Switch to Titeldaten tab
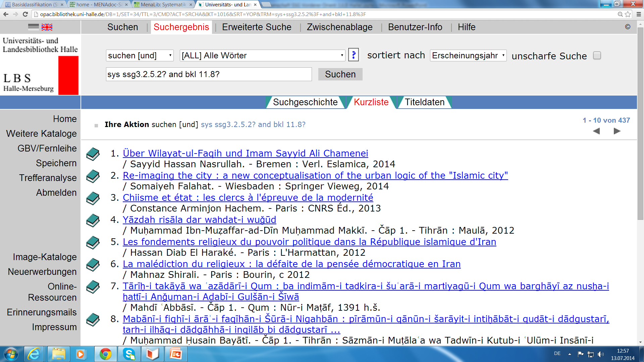This screenshot has height=362, width=644. (x=425, y=102)
